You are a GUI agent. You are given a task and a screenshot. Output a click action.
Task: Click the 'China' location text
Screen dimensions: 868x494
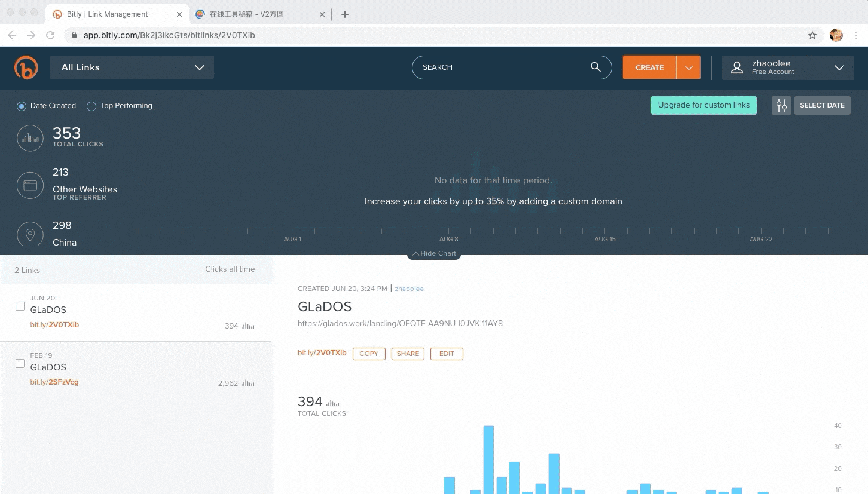click(65, 243)
